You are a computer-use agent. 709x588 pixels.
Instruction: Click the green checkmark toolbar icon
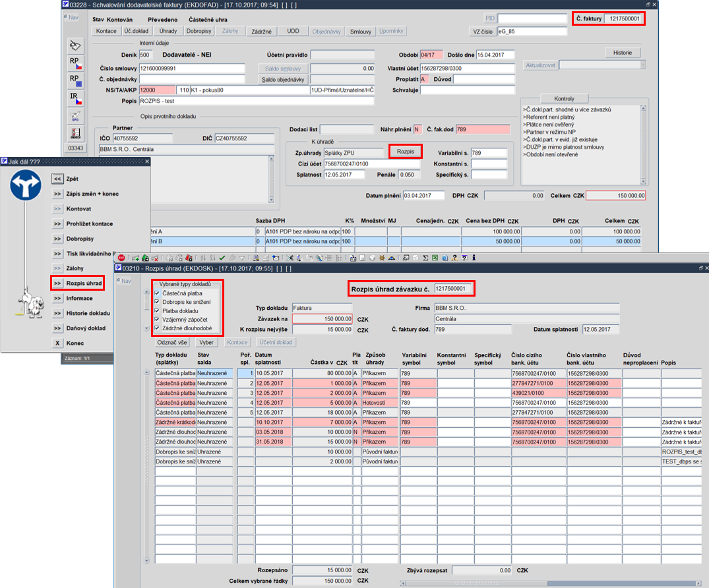click(x=222, y=258)
